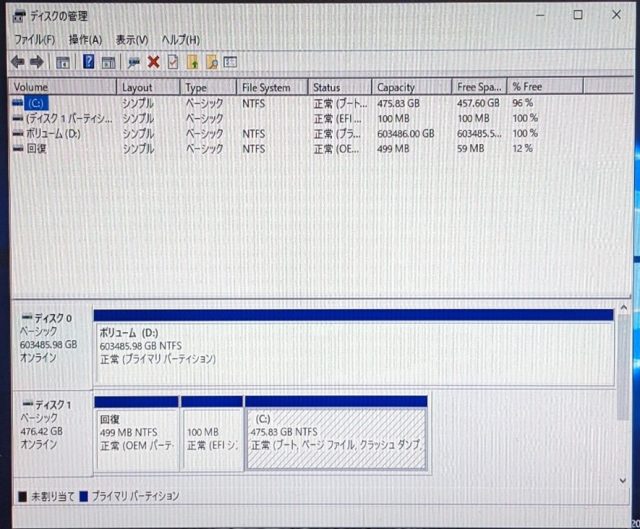Screen dimensions: 640x529
Task: Open the 表示(V) menu
Action: [x=132, y=39]
